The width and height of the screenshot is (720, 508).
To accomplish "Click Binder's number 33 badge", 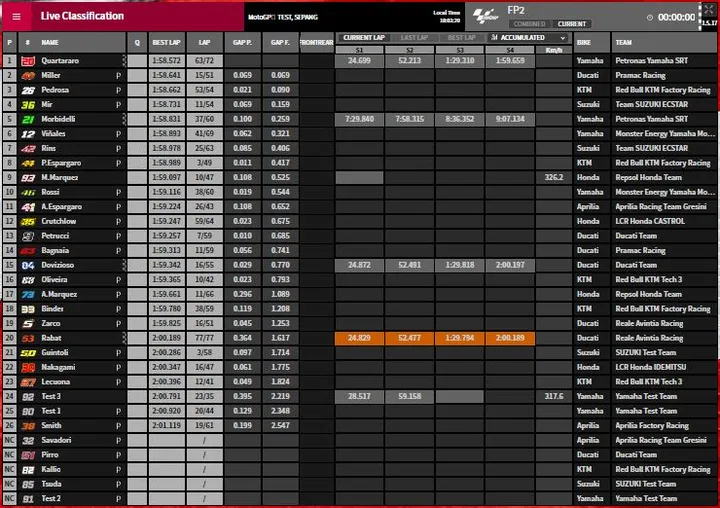I will 28,309.
